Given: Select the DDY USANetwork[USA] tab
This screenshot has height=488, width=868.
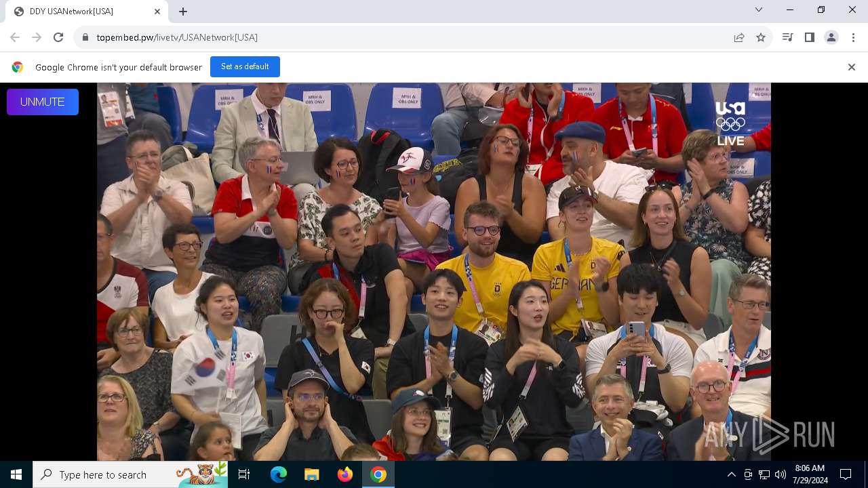Looking at the screenshot, I should pos(87,12).
